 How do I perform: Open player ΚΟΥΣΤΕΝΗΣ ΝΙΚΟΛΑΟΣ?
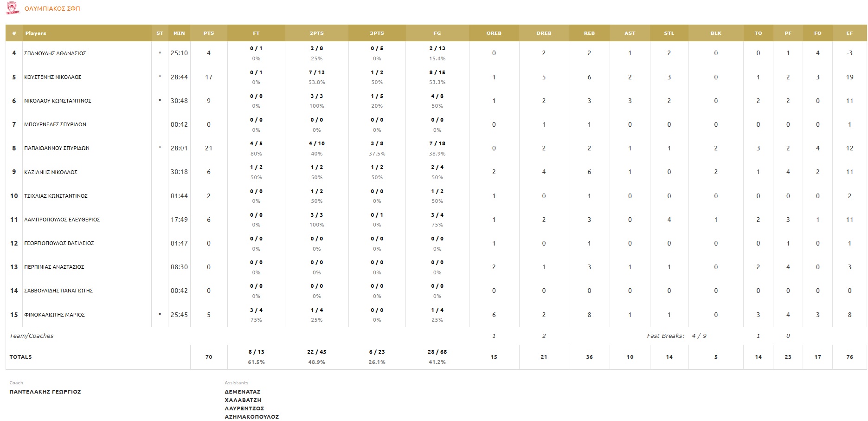pos(53,77)
